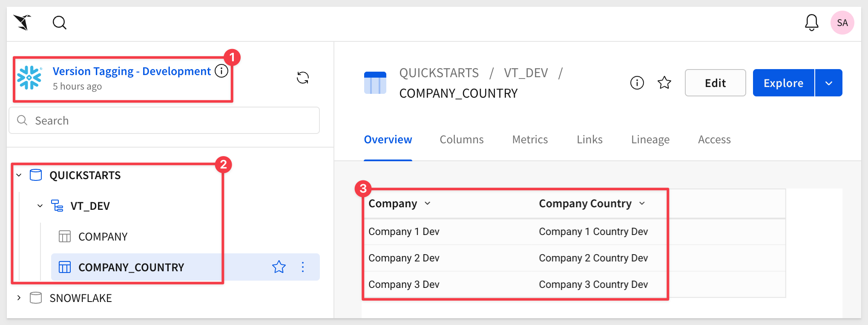
Task: Toggle favorite star on COMPANY_COUNTRY tree row
Action: (279, 267)
